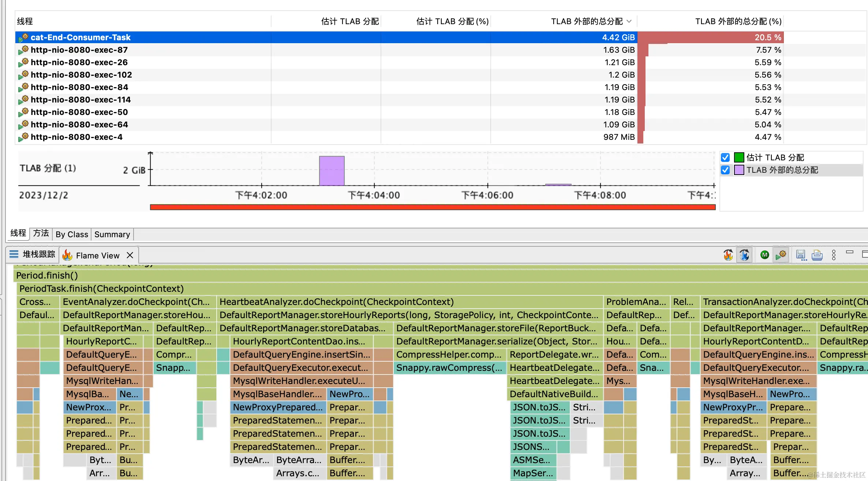The width and height of the screenshot is (868, 481).
Task: Click the thread icon of cat-End-Consumer-Task
Action: (x=23, y=37)
